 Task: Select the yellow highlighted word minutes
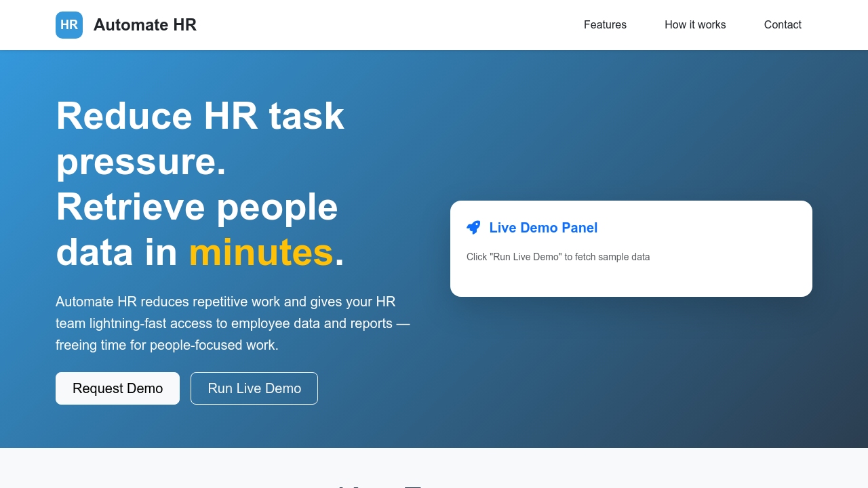tap(261, 252)
